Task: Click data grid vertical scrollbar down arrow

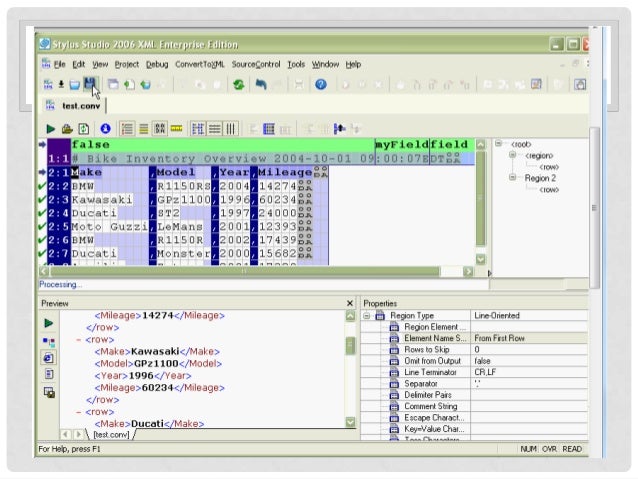Action: click(481, 259)
